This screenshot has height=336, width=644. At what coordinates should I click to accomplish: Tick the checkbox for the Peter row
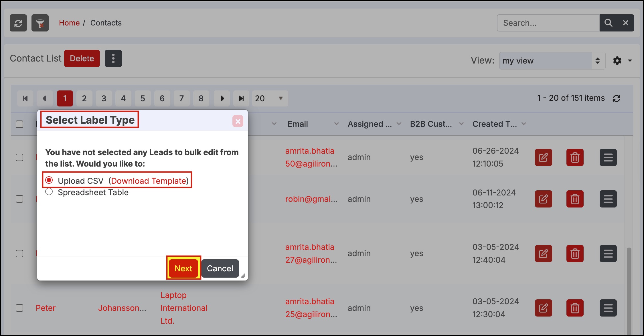pyautogui.click(x=19, y=308)
